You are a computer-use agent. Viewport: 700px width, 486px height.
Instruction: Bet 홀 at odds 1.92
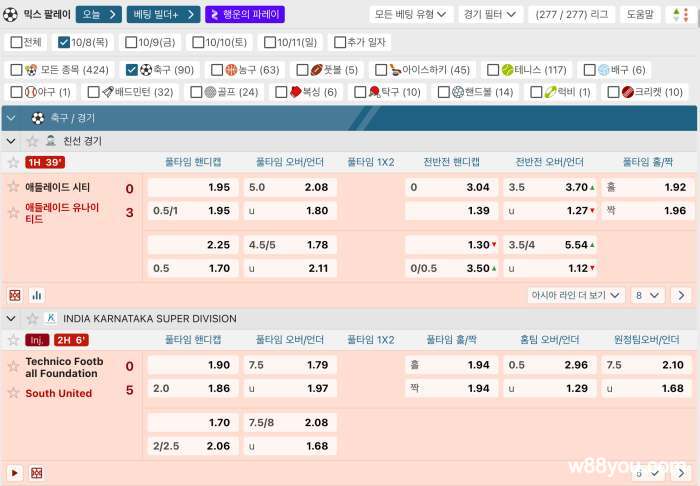[x=647, y=187]
